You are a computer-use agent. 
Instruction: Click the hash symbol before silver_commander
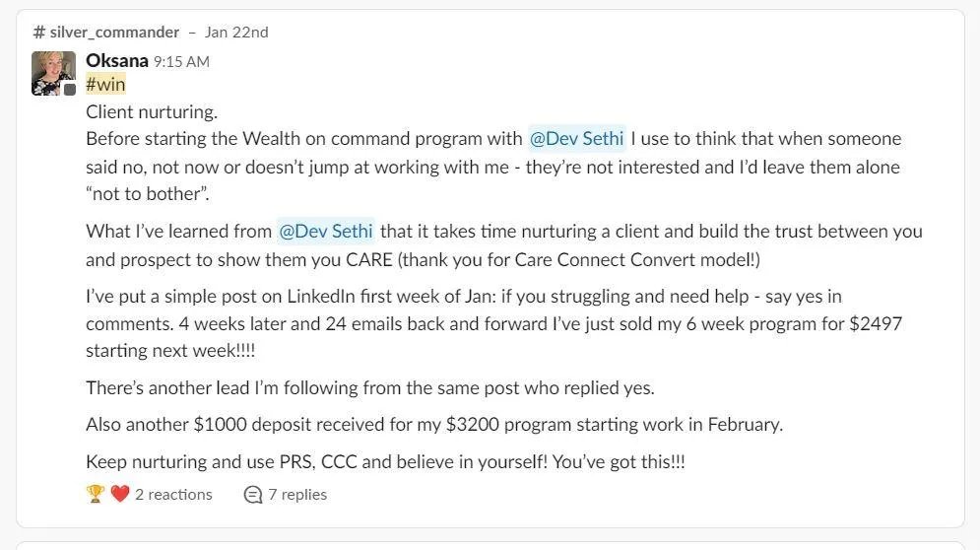pyautogui.click(x=38, y=32)
